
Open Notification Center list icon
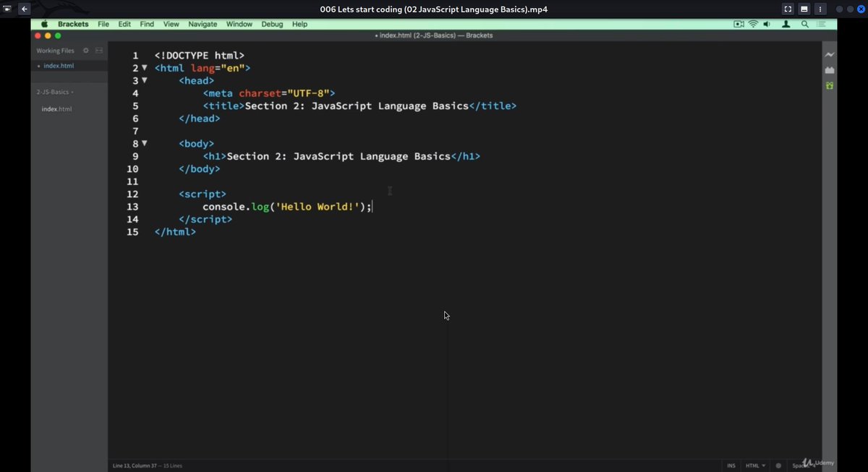pos(822,24)
